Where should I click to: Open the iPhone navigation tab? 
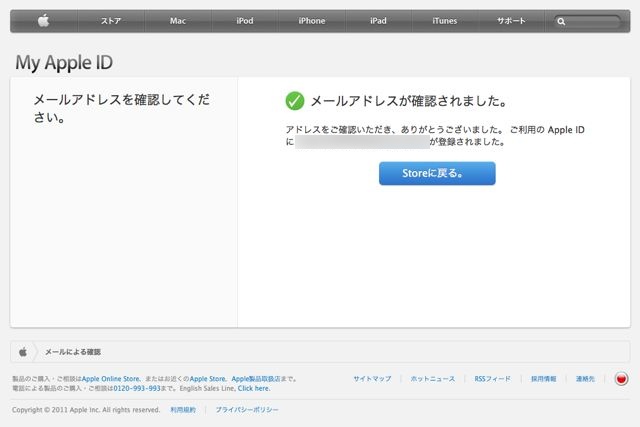tap(312, 21)
